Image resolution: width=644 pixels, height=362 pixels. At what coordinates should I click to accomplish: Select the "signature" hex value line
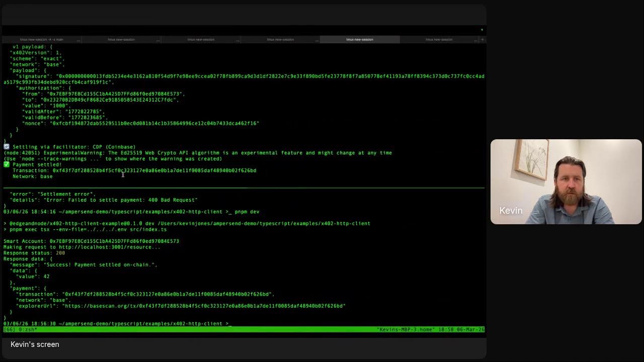(244, 79)
